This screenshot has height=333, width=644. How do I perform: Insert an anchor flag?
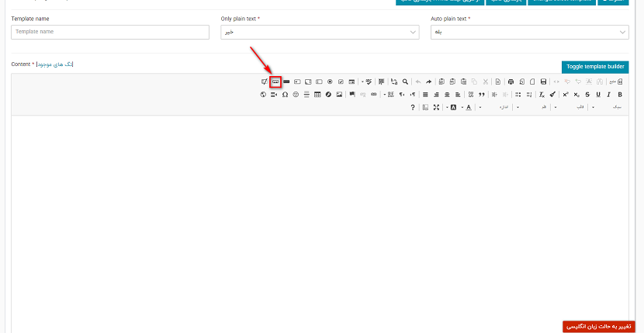[x=352, y=95]
